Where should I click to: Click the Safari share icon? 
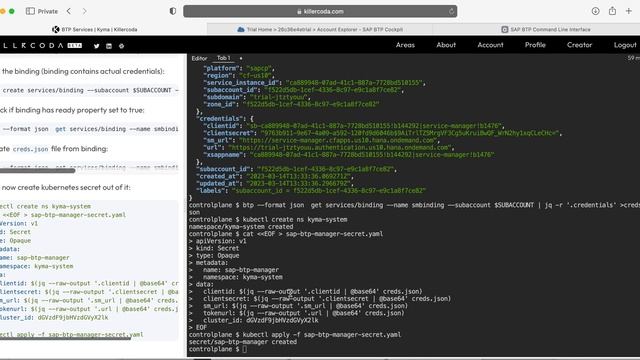click(x=612, y=11)
